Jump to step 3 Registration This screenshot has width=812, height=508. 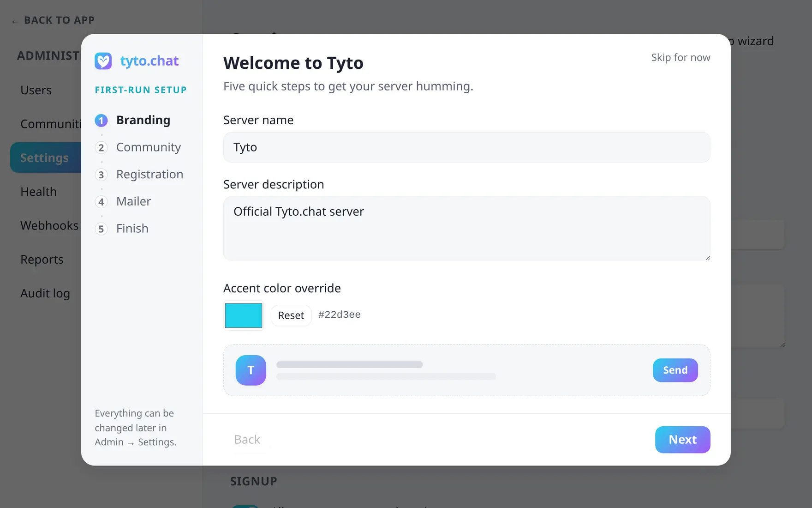pos(139,175)
